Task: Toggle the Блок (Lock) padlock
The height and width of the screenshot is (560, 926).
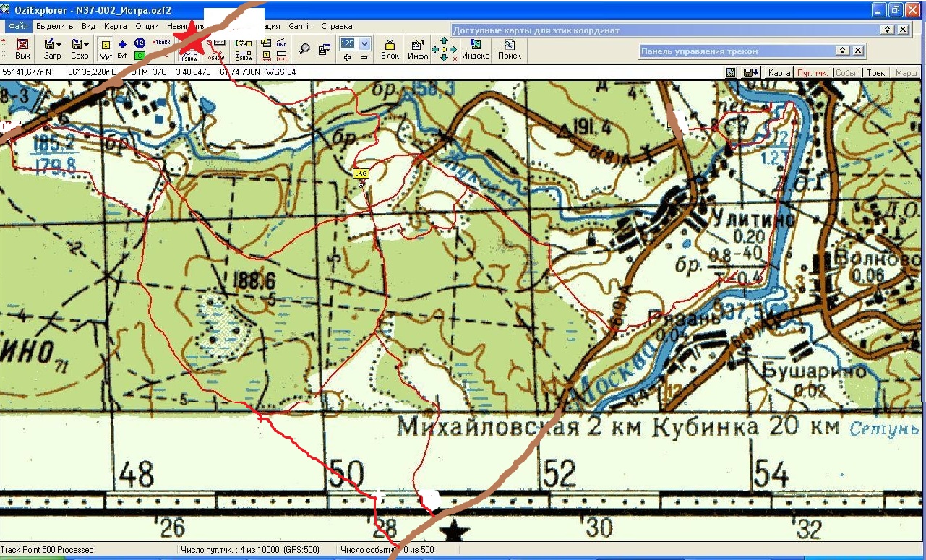Action: [x=390, y=48]
